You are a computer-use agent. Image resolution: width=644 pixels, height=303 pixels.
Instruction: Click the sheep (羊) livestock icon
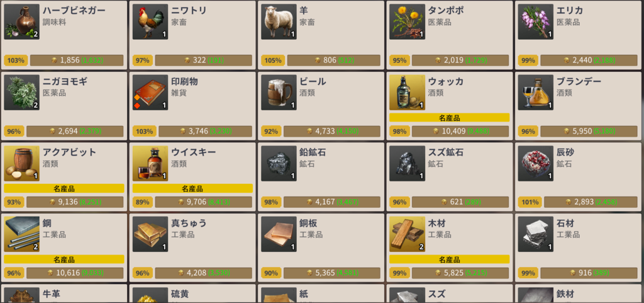279,22
